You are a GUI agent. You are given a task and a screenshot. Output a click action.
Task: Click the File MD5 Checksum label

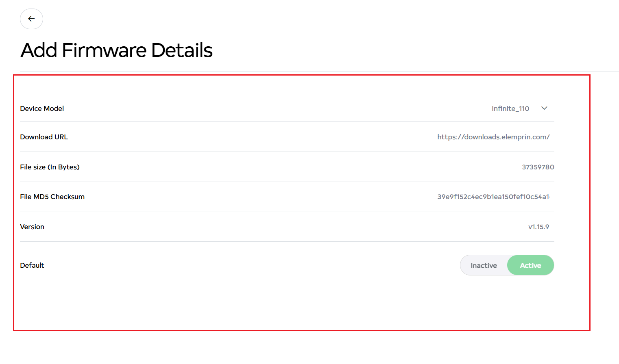52,197
